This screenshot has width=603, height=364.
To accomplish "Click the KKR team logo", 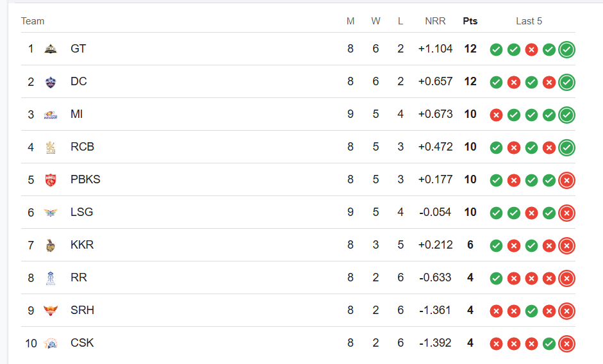I will tap(51, 245).
